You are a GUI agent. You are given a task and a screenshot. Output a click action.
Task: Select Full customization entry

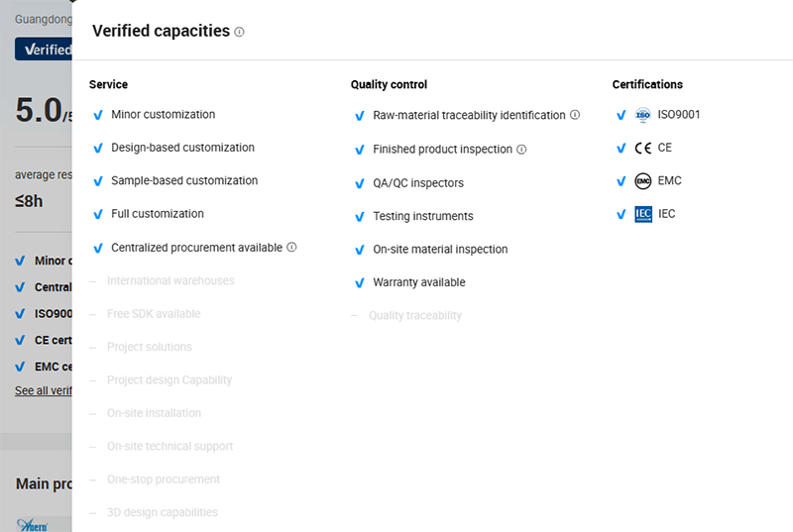158,214
